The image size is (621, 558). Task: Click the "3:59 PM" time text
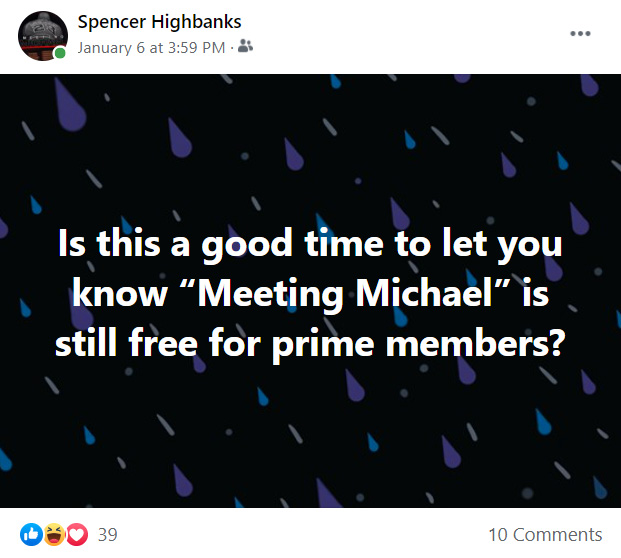[x=196, y=48]
